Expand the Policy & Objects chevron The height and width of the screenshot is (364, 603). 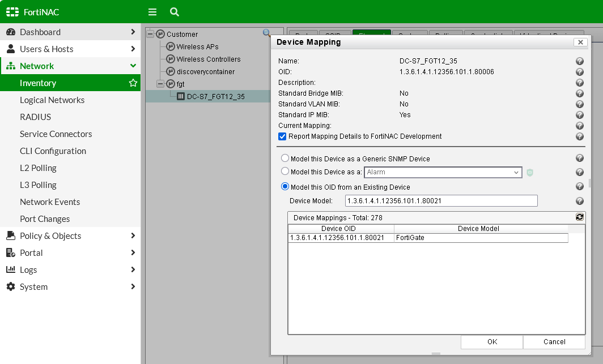(x=133, y=235)
